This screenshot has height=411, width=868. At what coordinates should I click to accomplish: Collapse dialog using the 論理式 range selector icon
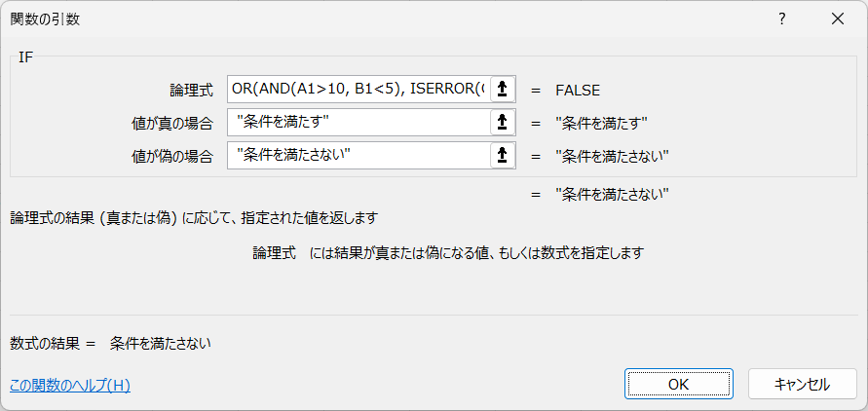(503, 91)
